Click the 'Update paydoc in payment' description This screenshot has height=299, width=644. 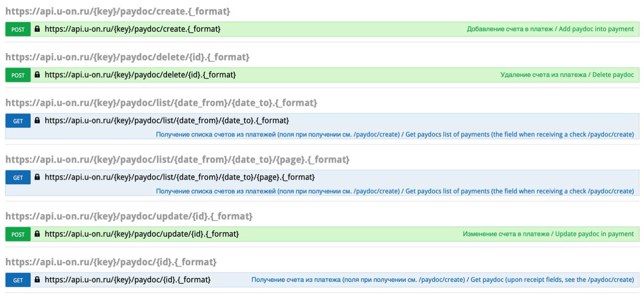click(548, 234)
